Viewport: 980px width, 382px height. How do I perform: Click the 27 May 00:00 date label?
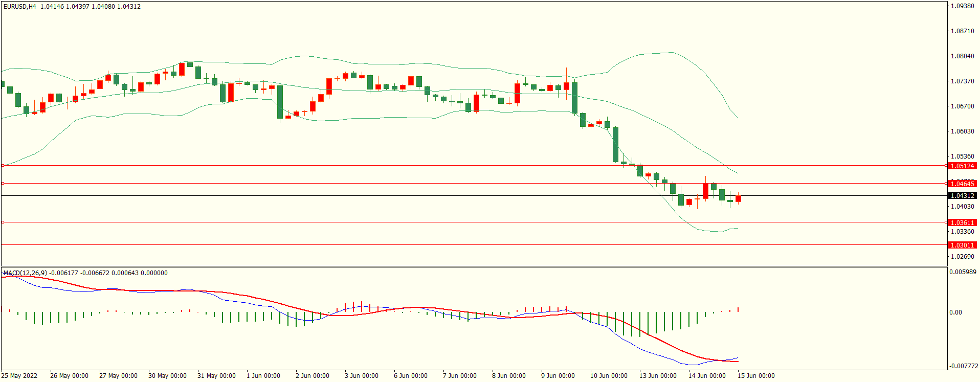coord(118,376)
